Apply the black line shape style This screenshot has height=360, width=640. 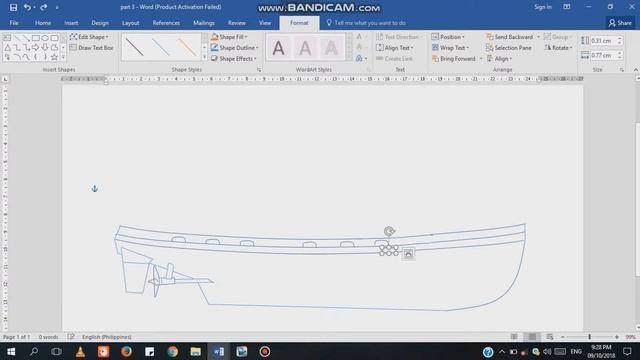[134, 47]
